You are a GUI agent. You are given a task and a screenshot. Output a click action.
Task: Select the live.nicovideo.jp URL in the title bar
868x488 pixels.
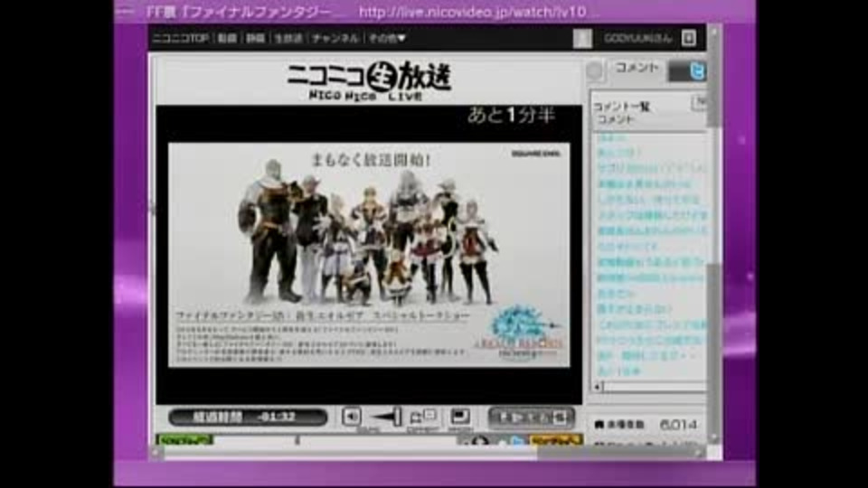[x=479, y=12]
